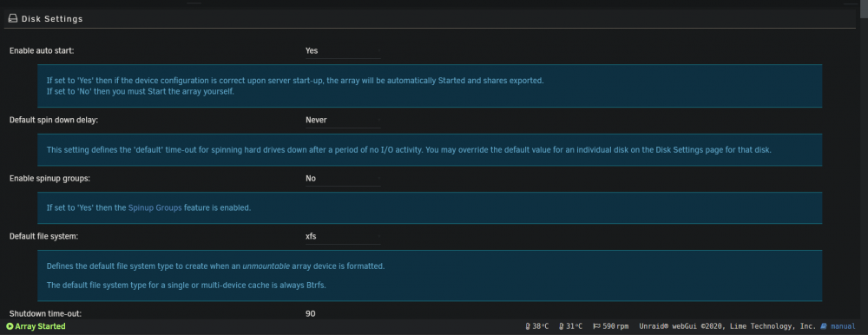The width and height of the screenshot is (868, 335).
Task: Open the Default file system dropdown
Action: click(x=343, y=236)
